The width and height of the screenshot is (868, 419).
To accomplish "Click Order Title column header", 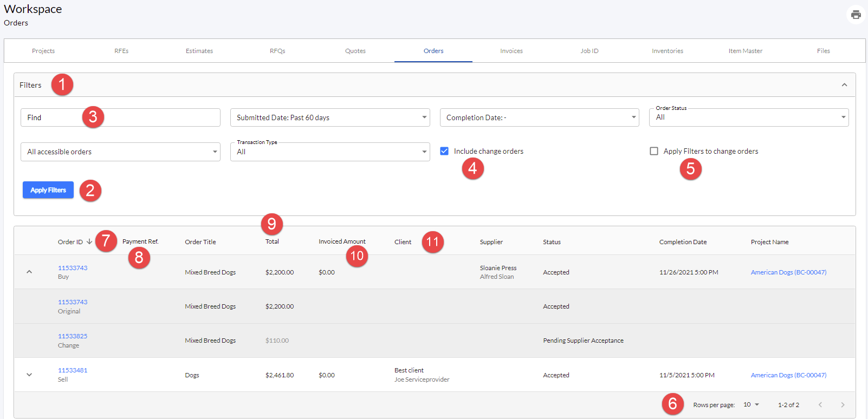I will [x=200, y=242].
